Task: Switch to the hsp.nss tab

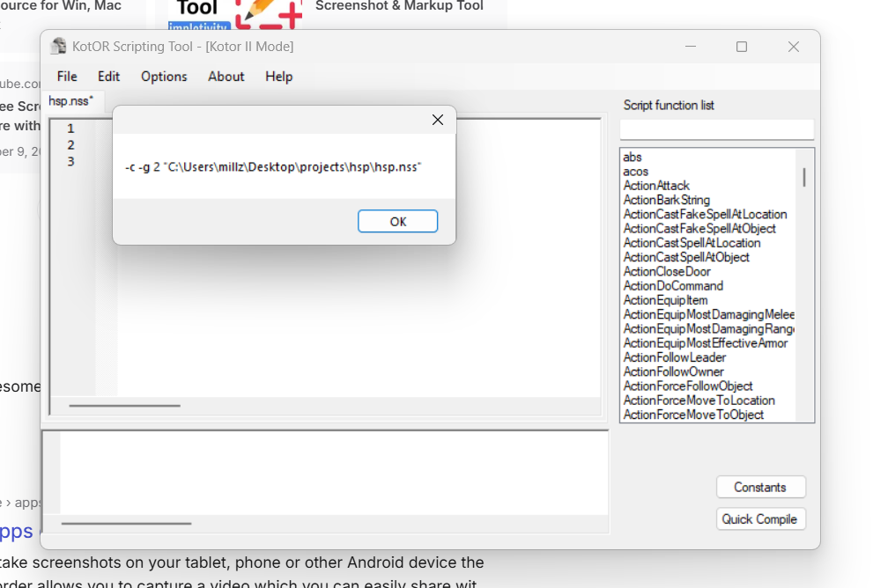Action: click(x=70, y=101)
